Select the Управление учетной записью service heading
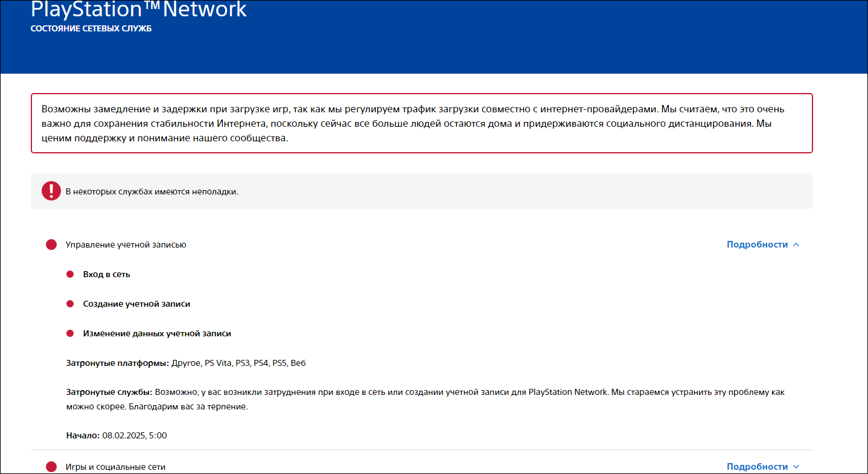Viewport: 868px width, 474px height. coord(126,245)
